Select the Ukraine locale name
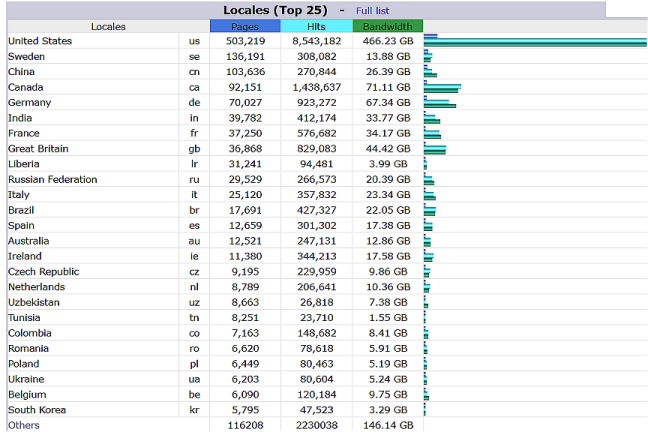648x432 pixels. (26, 379)
